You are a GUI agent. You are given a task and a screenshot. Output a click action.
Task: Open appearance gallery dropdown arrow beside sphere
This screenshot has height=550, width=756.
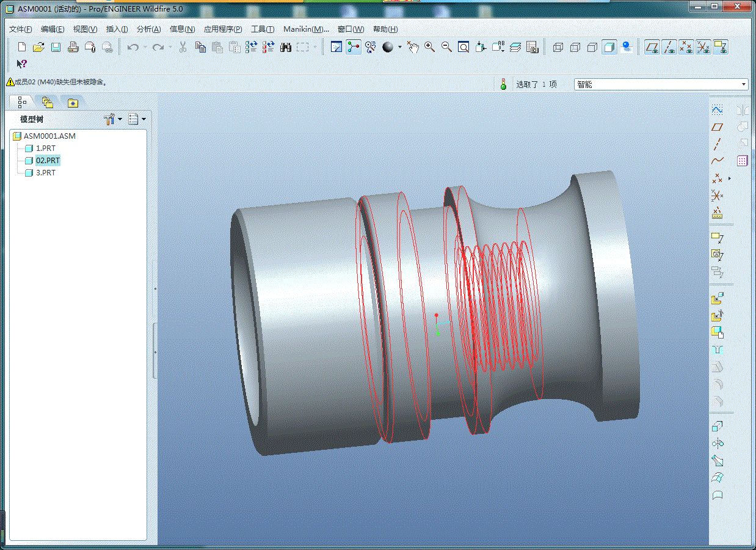tap(400, 47)
